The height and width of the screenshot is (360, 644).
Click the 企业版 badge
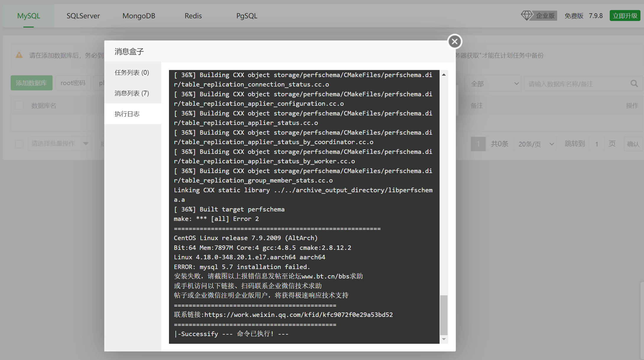(545, 16)
